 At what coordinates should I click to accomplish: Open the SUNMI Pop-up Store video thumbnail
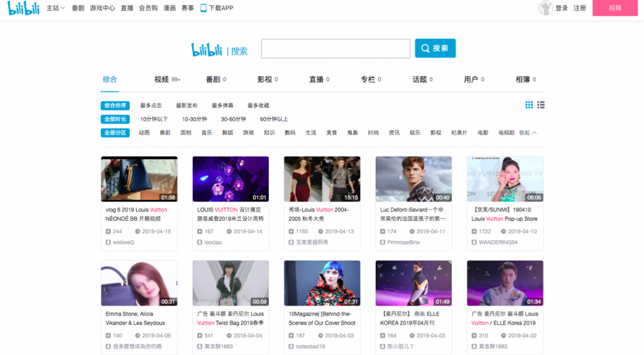[x=505, y=179]
